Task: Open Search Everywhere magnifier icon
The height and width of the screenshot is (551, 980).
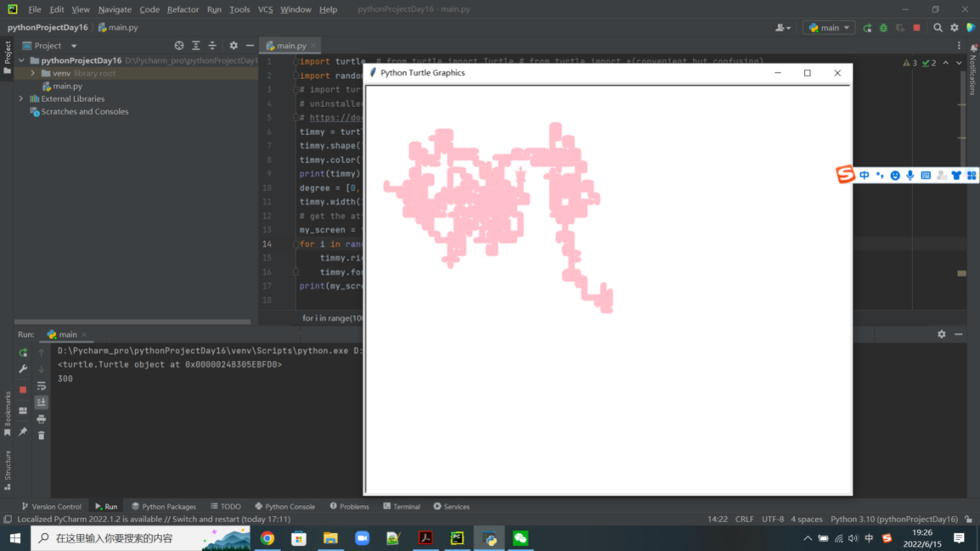Action: point(938,28)
